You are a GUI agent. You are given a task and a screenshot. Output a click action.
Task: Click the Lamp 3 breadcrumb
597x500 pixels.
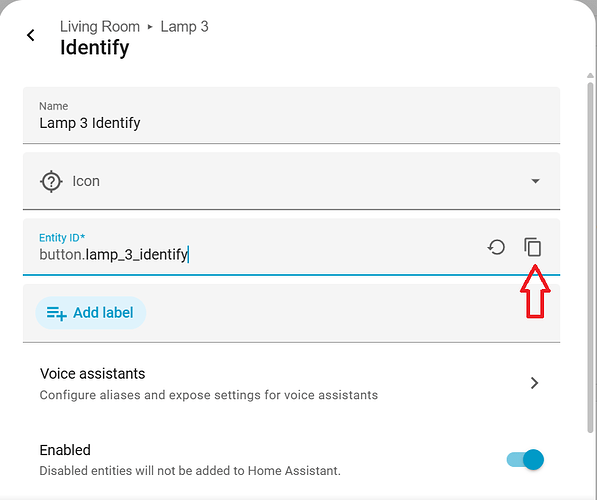point(184,27)
